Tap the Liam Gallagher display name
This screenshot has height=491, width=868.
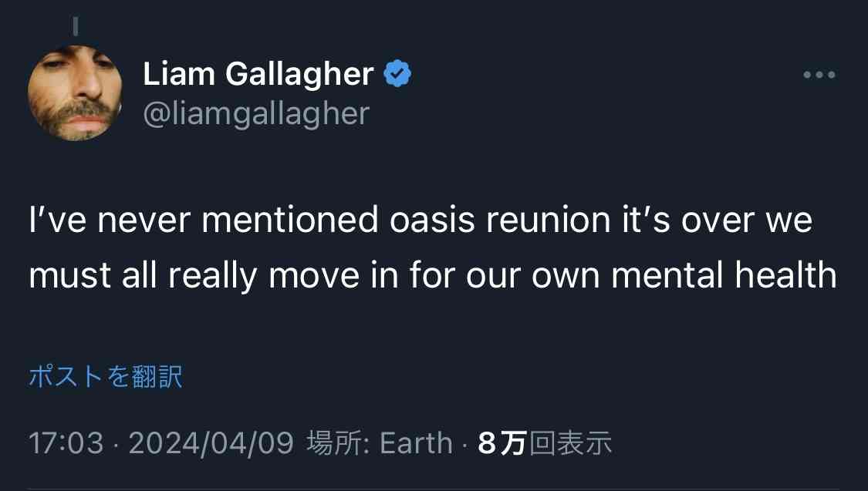point(258,73)
